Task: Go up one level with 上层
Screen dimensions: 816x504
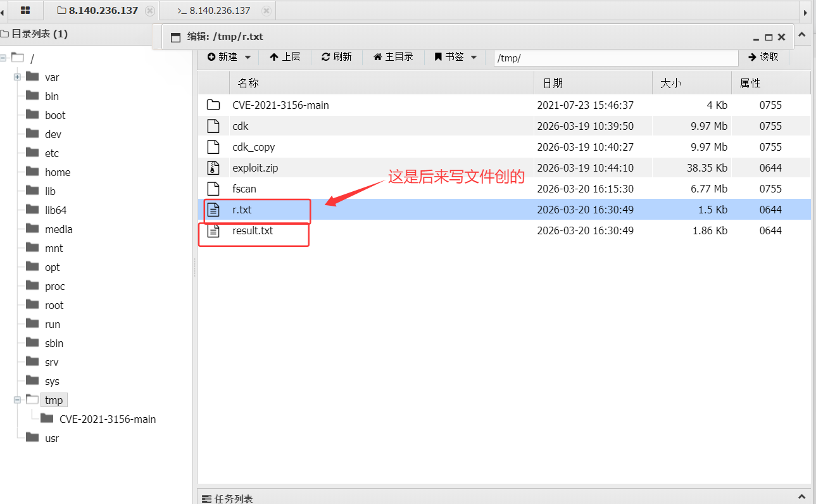Action: point(284,57)
